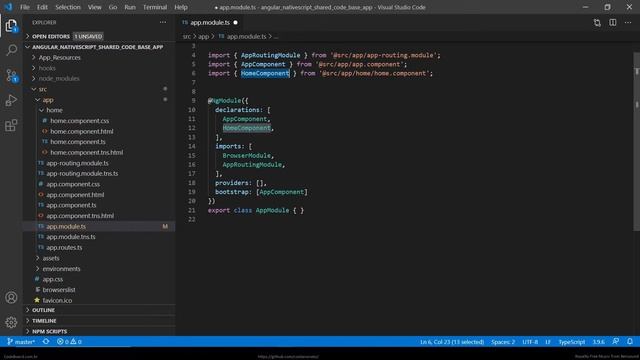Expand the Outline section
Screen dimensions: 640x360
pyautogui.click(x=99, y=310)
